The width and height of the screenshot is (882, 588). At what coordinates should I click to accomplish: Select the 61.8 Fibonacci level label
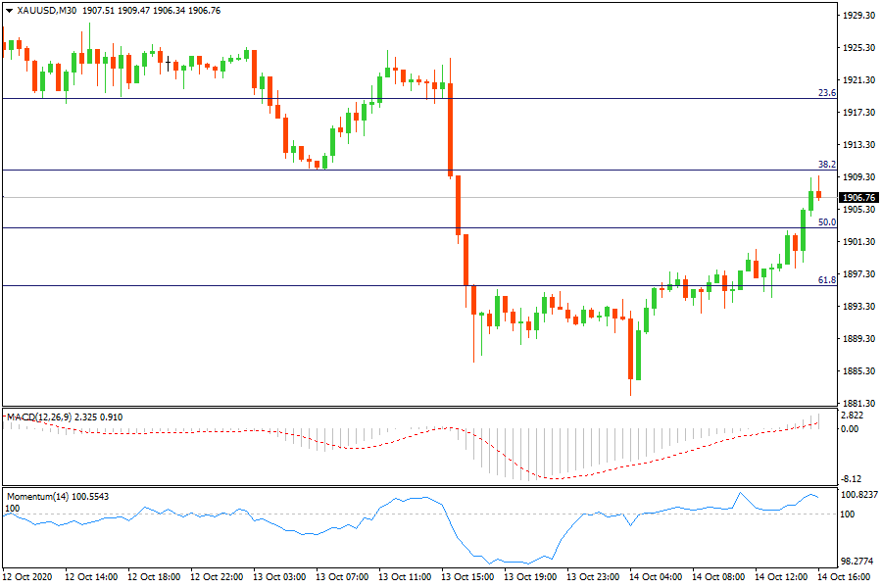pos(826,280)
